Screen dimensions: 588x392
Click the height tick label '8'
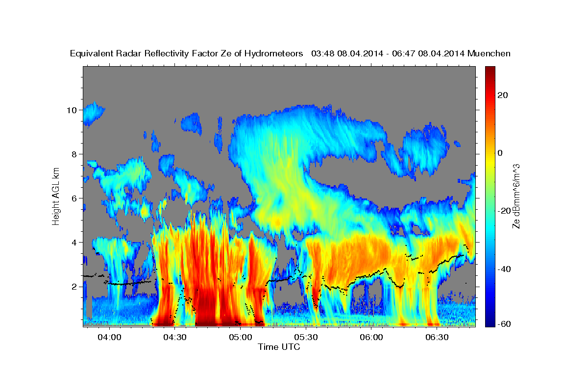tap(74, 154)
